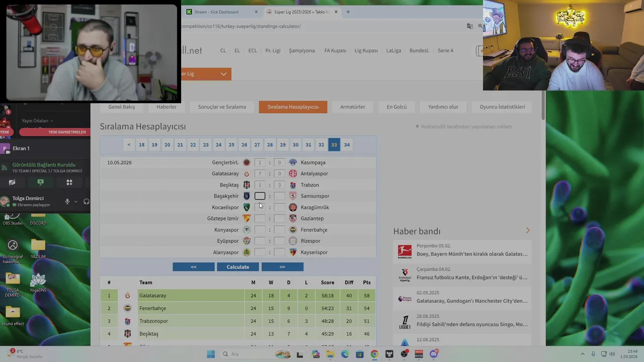This screenshot has width=644, height=362.
Task: Click the Fenerbahçe logo in fixture list
Action: click(293, 230)
